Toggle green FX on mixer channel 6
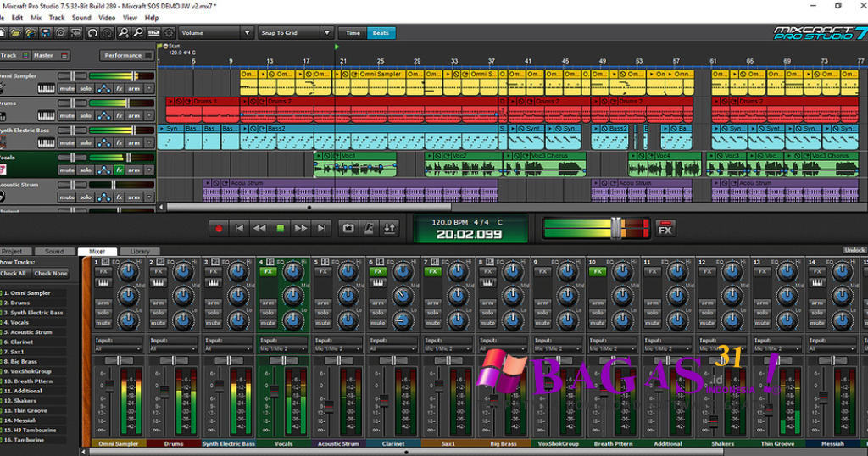Viewport: 868px width, 456px height. tap(377, 272)
